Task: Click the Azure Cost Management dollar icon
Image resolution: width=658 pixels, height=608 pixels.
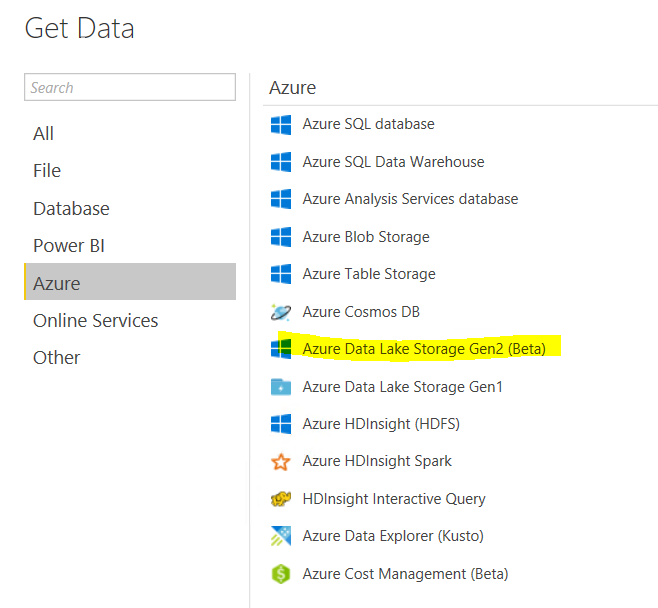Action: 281,574
